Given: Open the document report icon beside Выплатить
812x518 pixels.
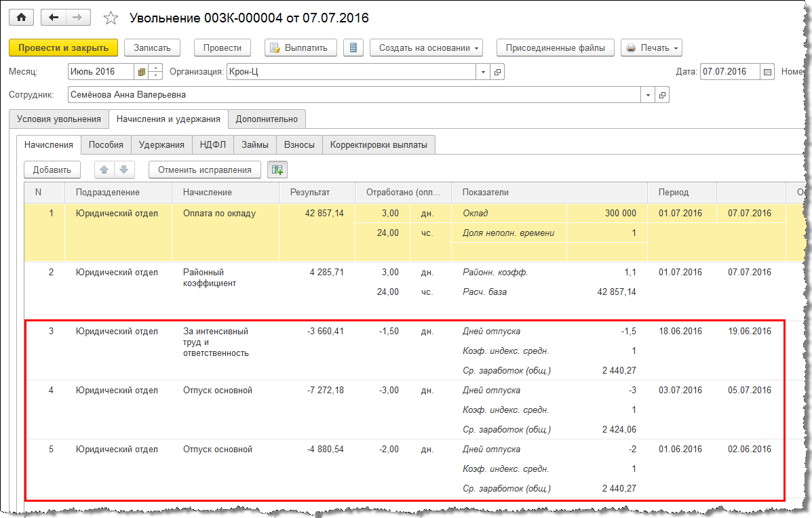Looking at the screenshot, I should click(353, 47).
